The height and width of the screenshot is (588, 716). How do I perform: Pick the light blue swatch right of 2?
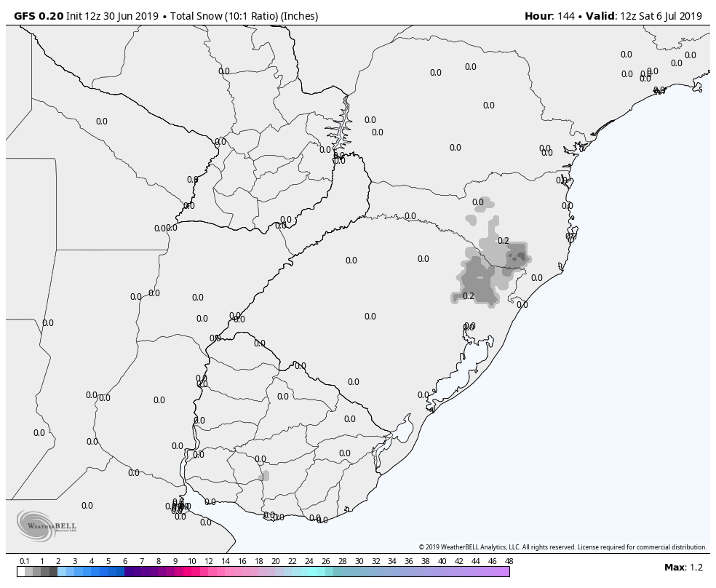pyautogui.click(x=62, y=571)
